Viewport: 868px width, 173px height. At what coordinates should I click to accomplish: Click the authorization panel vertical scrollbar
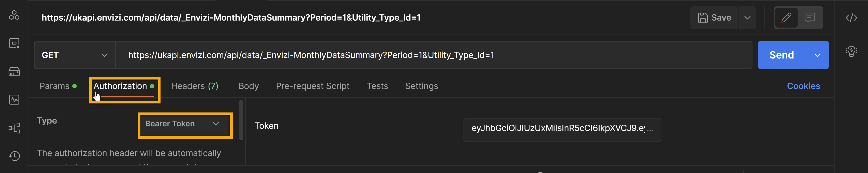(241, 120)
